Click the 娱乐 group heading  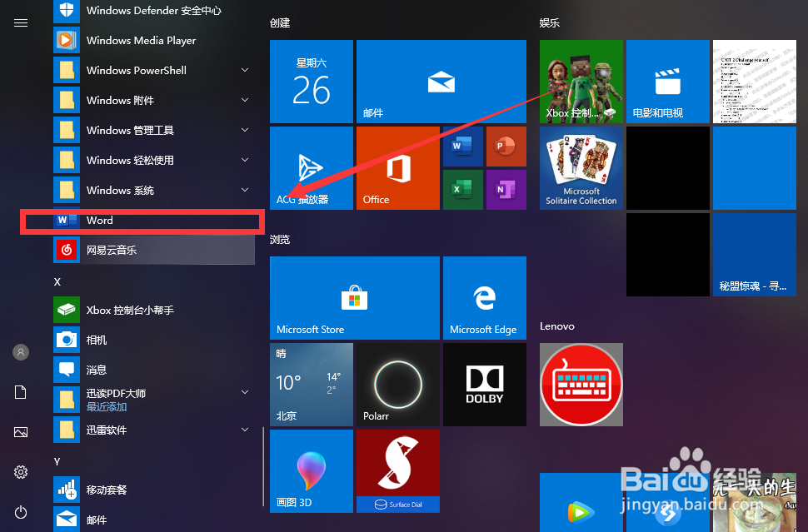tap(549, 22)
